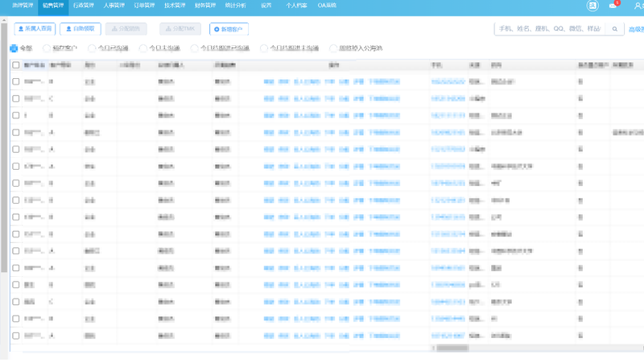The height and width of the screenshot is (363, 644).
Task: Open the user account icon in header
Action: click(638, 6)
